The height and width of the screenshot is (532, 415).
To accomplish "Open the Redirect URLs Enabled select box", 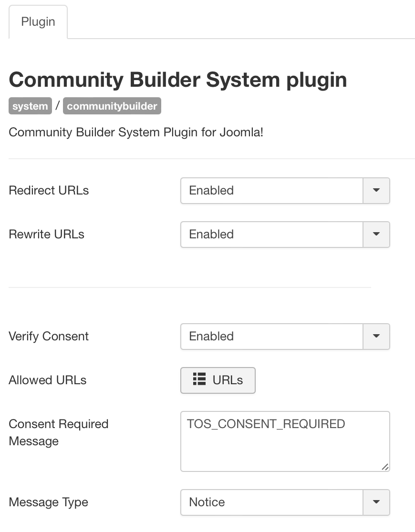I will click(x=285, y=190).
